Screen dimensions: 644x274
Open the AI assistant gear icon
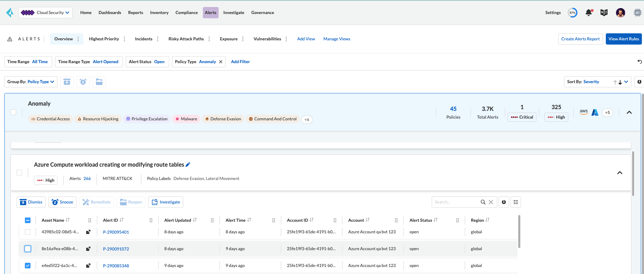click(637, 13)
